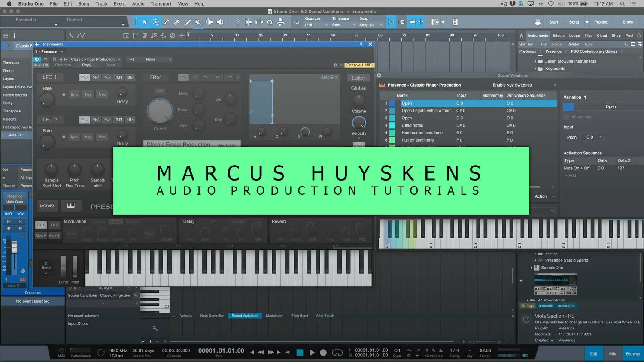The height and width of the screenshot is (362, 644).
Task: Enable LFO 1 Free mode
Action: pyautogui.click(x=102, y=94)
